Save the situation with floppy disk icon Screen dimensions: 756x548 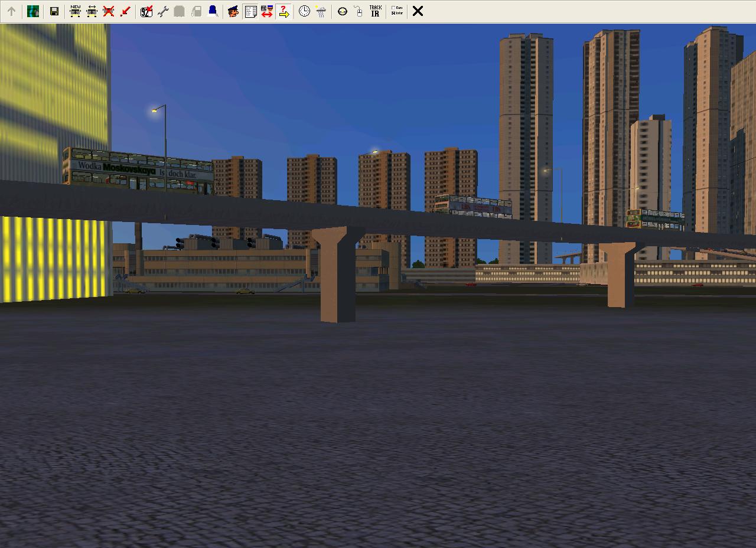coord(54,11)
